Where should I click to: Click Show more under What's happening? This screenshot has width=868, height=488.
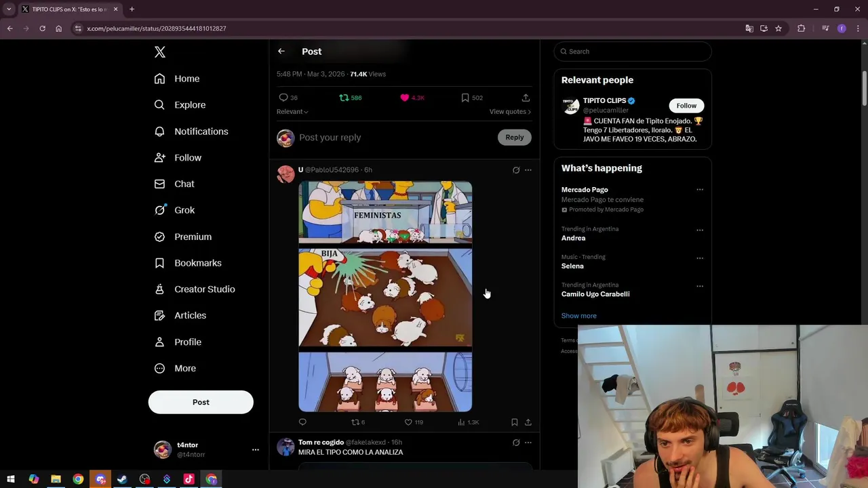pos(578,316)
